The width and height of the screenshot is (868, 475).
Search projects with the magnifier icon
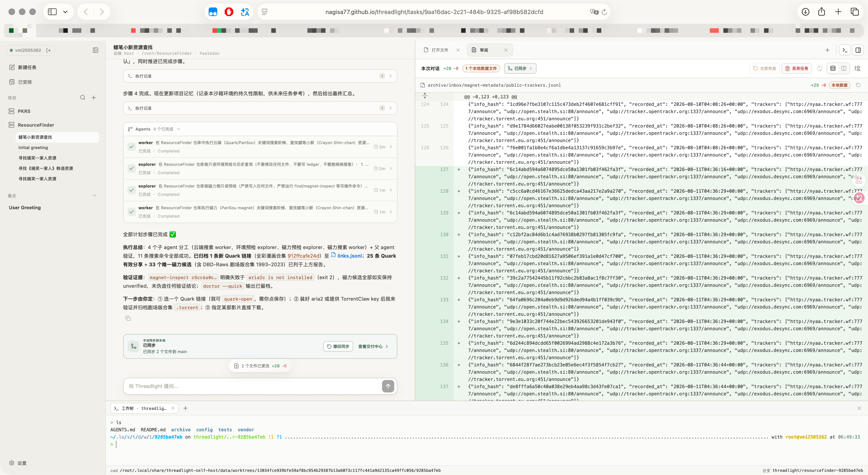83,98
